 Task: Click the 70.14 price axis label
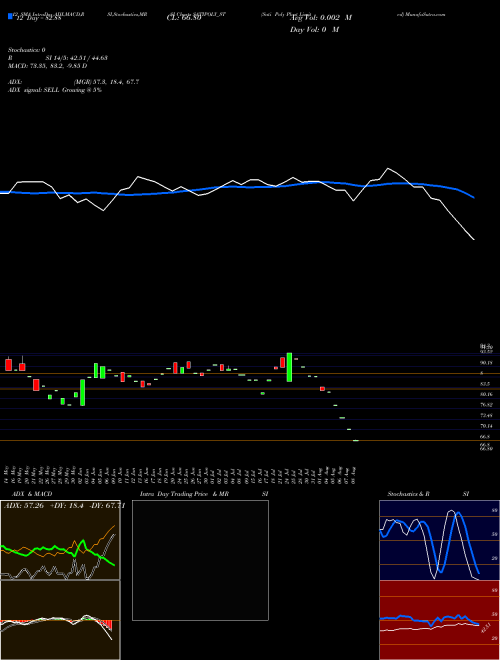(x=487, y=426)
